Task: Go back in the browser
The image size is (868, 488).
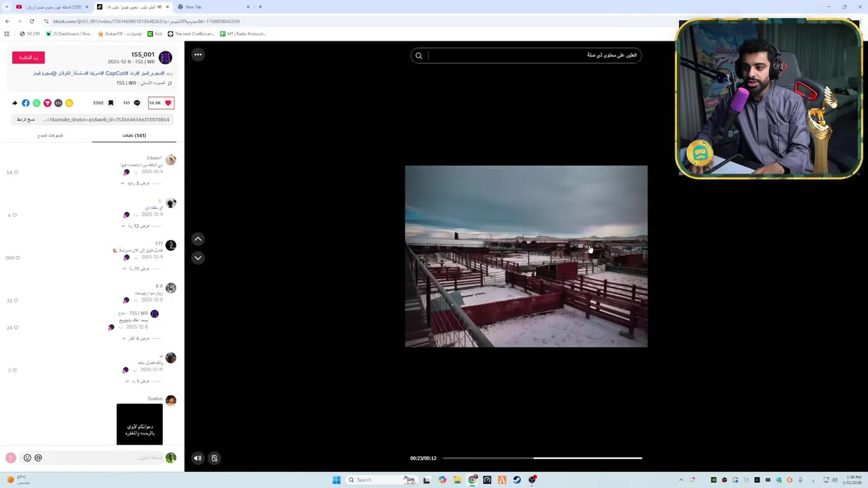Action: 7,21
